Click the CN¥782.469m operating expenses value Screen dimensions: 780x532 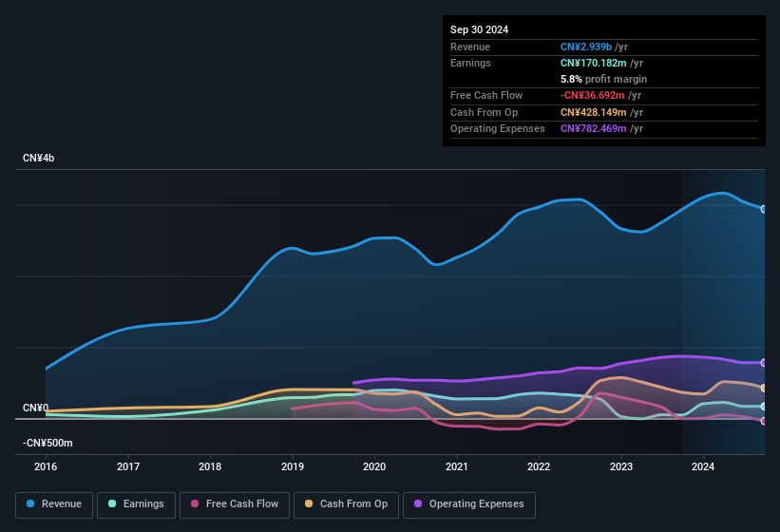click(594, 129)
